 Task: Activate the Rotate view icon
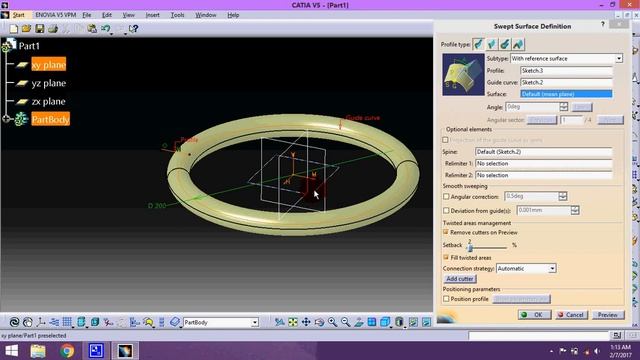click(x=319, y=322)
